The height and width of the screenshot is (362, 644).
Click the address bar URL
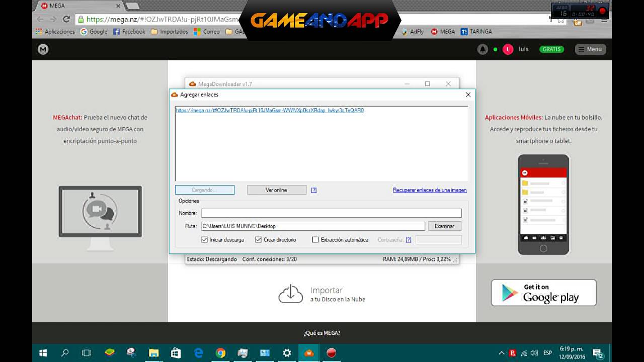pyautogui.click(x=162, y=19)
